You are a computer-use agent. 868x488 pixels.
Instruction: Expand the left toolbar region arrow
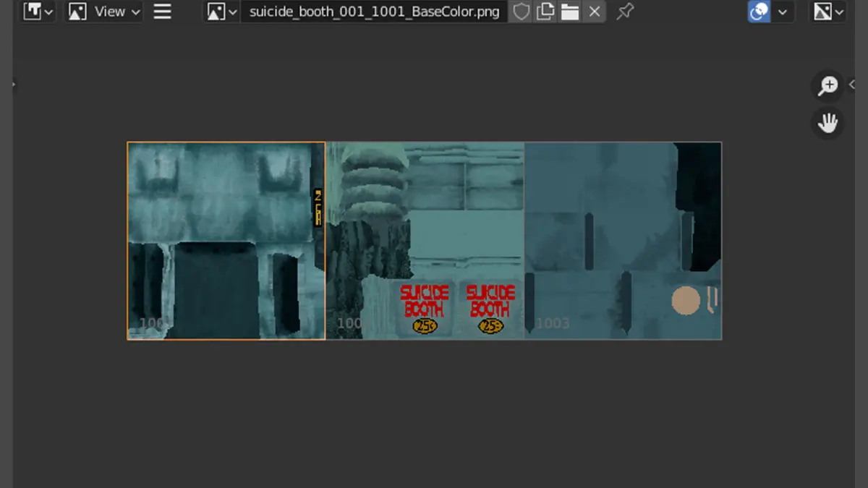coord(14,85)
